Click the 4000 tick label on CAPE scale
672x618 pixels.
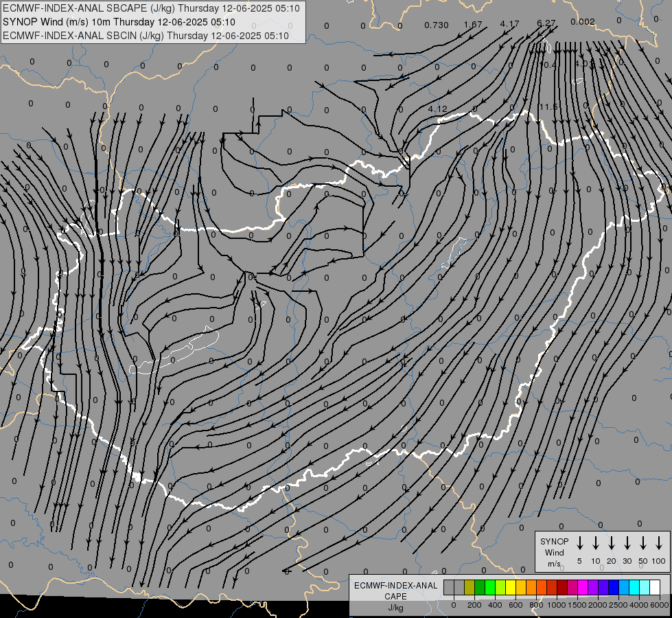click(x=639, y=605)
